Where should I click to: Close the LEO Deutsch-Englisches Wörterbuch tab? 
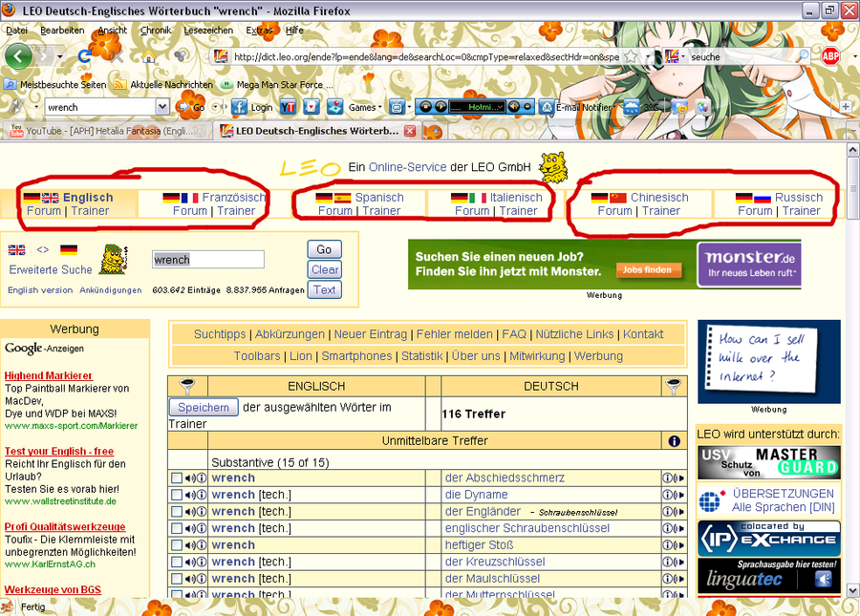[x=409, y=131]
